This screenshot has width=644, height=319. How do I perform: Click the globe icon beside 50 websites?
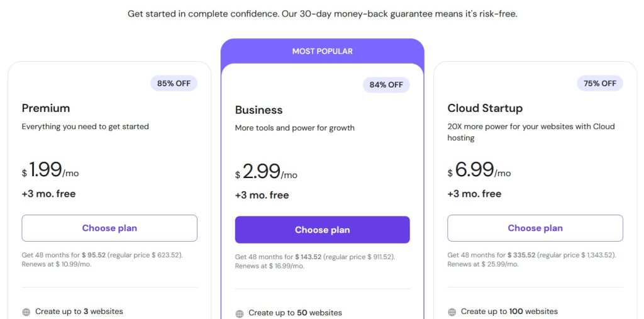pyautogui.click(x=240, y=313)
